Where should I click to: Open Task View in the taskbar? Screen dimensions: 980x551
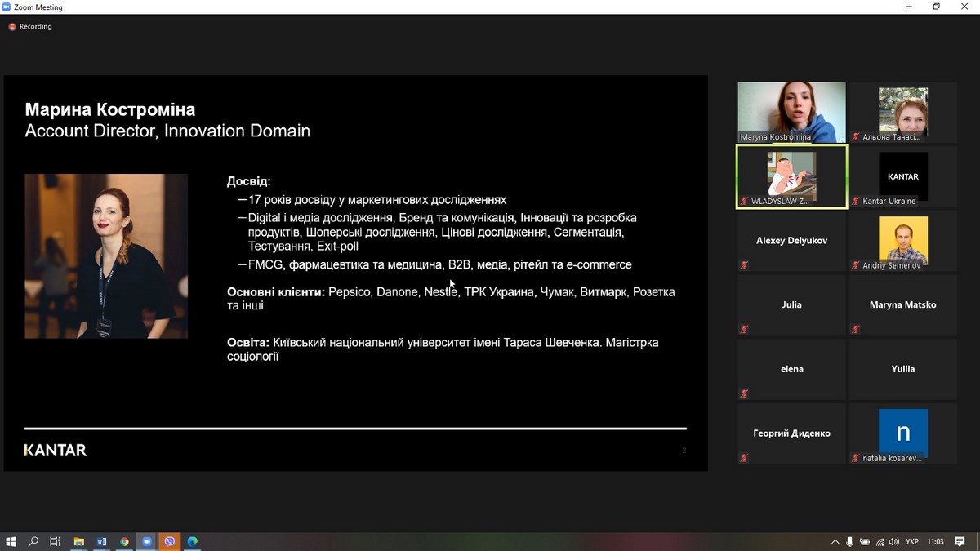point(56,541)
